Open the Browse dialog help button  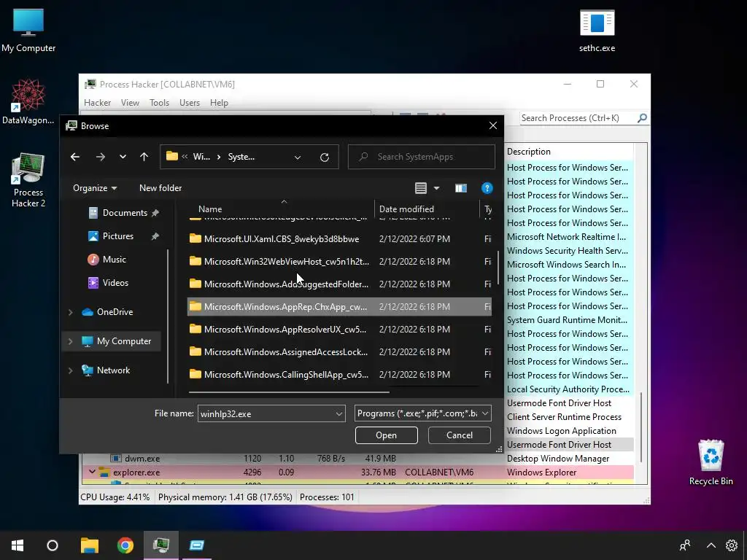click(487, 188)
